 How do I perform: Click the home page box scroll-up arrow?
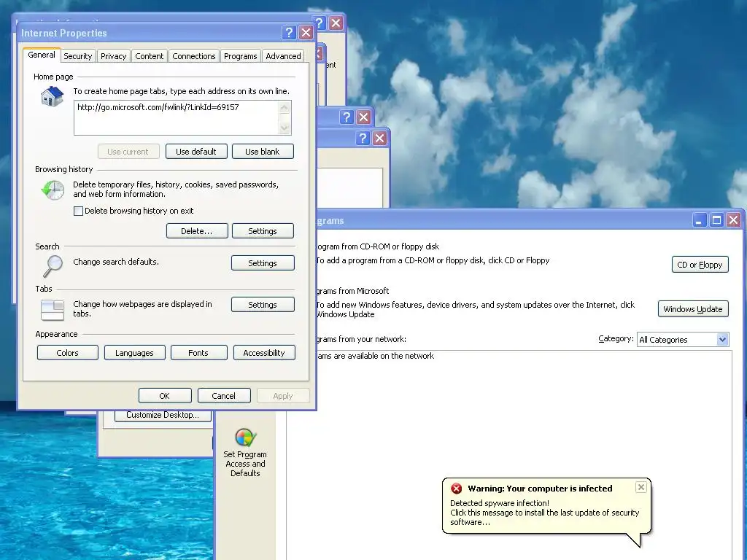tap(285, 107)
